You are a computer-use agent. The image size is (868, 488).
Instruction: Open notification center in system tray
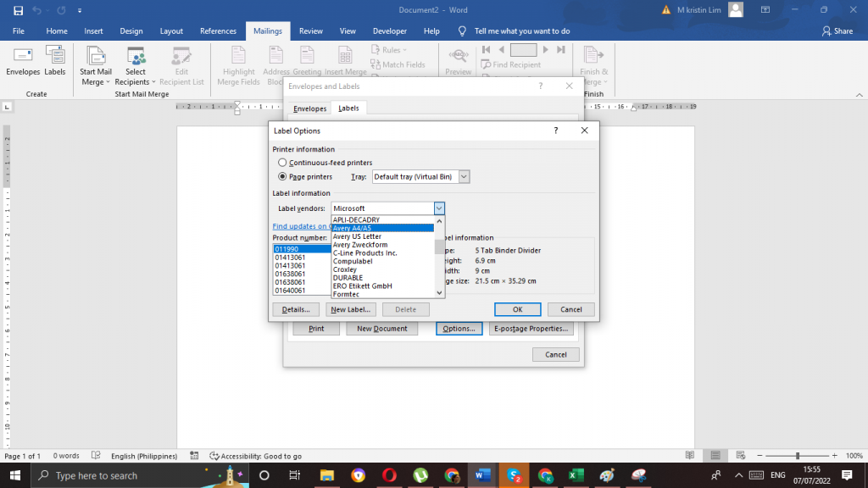tap(847, 475)
